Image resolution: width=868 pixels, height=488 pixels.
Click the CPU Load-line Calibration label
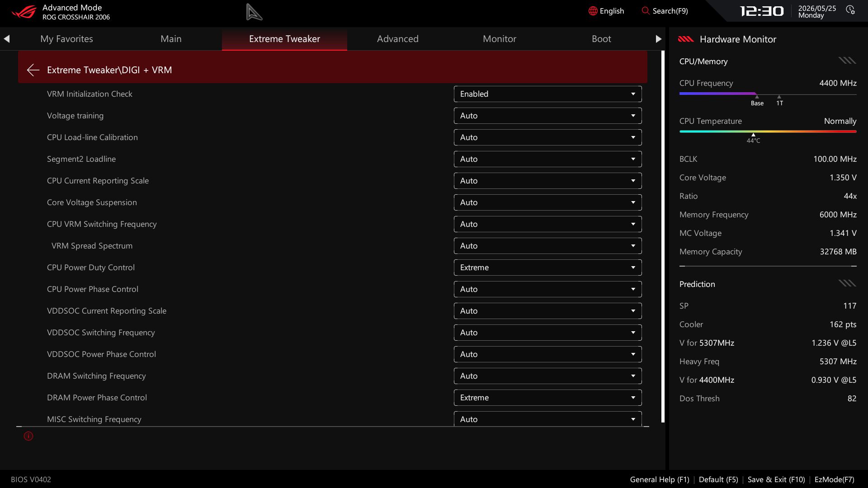[x=92, y=137]
